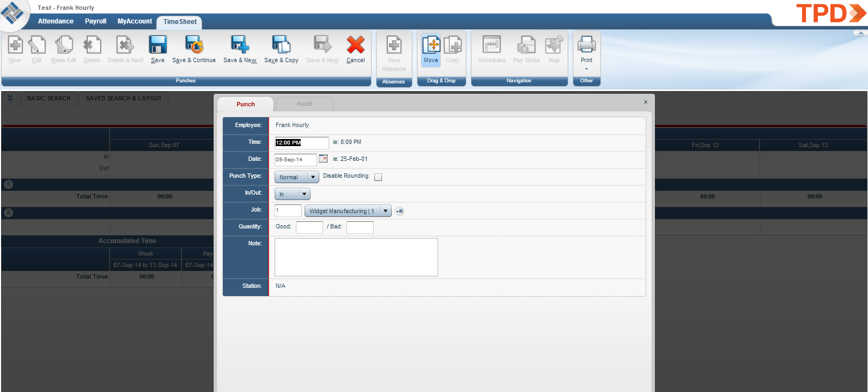The height and width of the screenshot is (392, 868).
Task: Click the Save icon in Punches toolbar
Action: click(x=158, y=45)
